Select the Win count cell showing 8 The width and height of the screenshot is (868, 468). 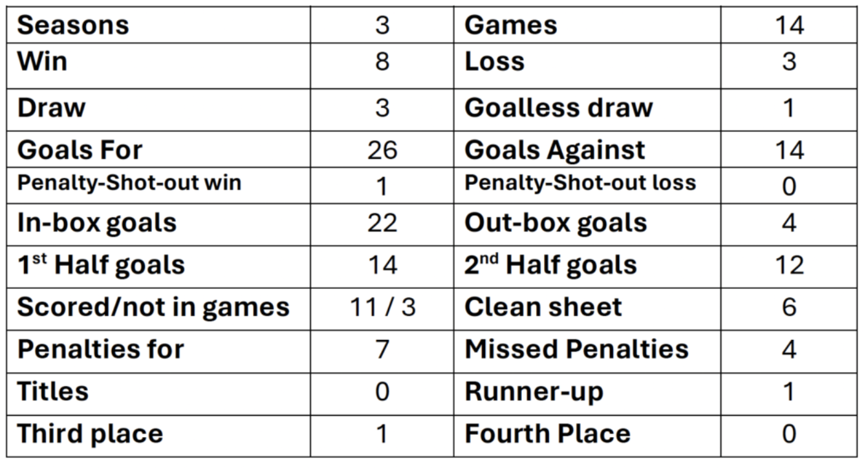(382, 66)
